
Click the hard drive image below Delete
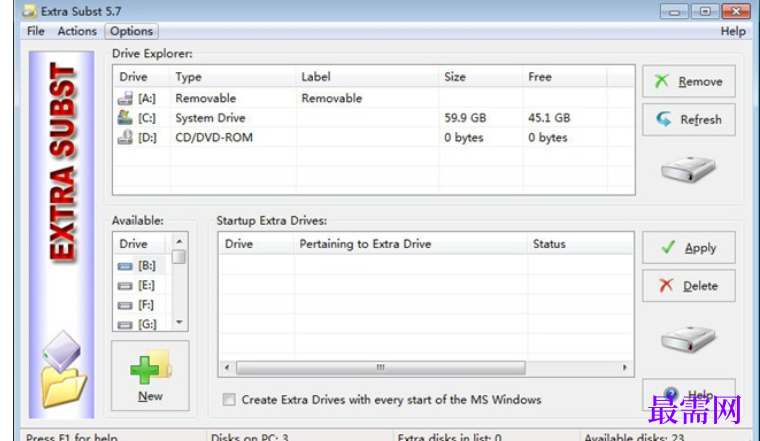click(x=688, y=339)
